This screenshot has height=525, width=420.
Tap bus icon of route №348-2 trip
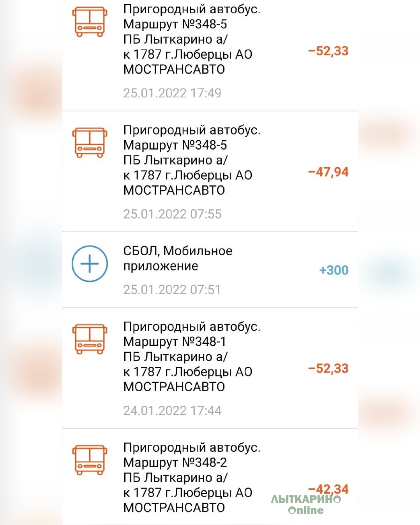[x=90, y=460]
